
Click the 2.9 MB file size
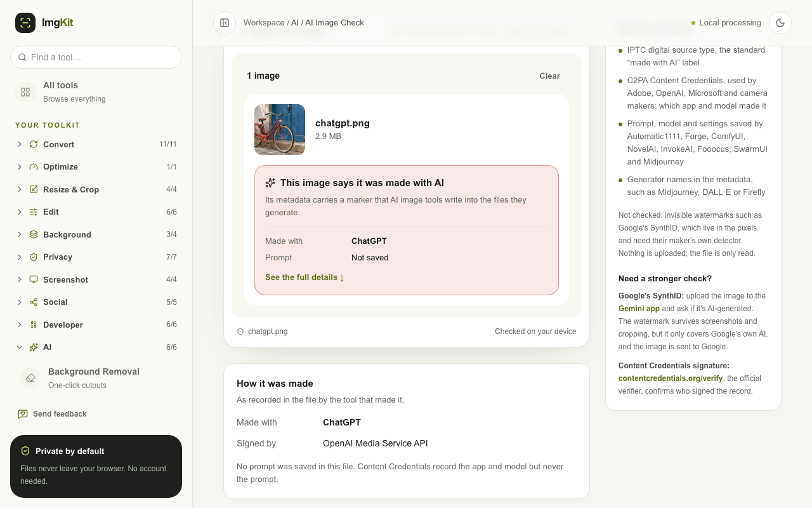[328, 137]
